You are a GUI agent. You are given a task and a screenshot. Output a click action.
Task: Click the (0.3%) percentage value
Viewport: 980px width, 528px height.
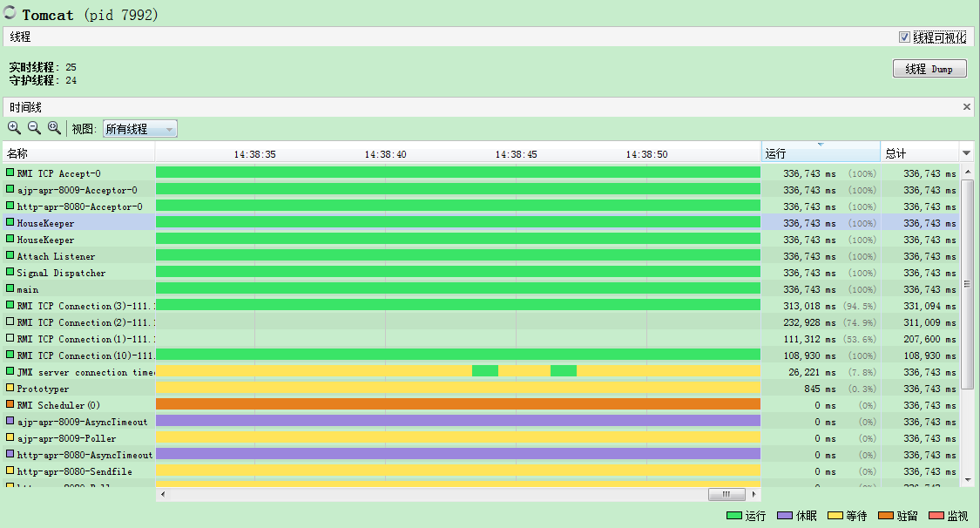tap(862, 389)
